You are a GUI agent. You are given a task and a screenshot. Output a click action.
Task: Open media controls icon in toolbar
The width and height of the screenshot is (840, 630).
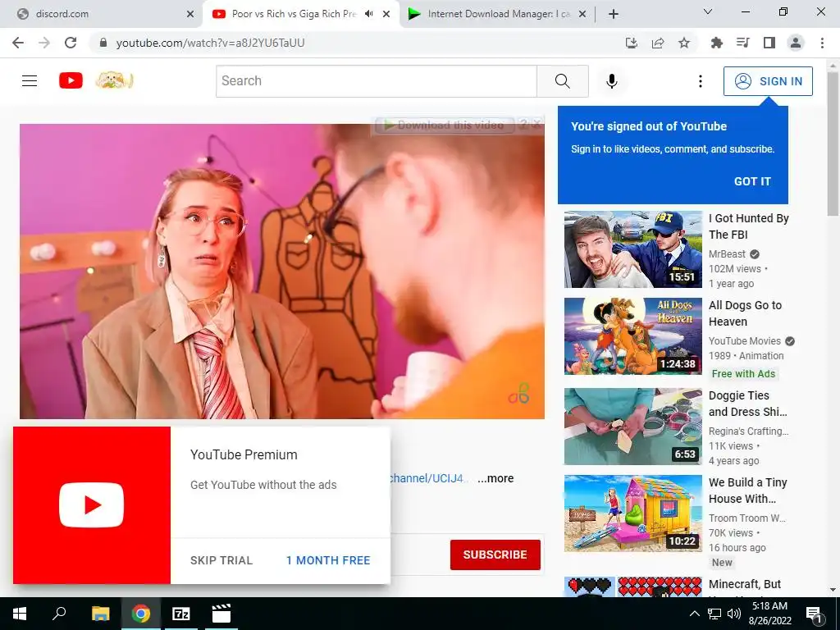pyautogui.click(x=743, y=43)
